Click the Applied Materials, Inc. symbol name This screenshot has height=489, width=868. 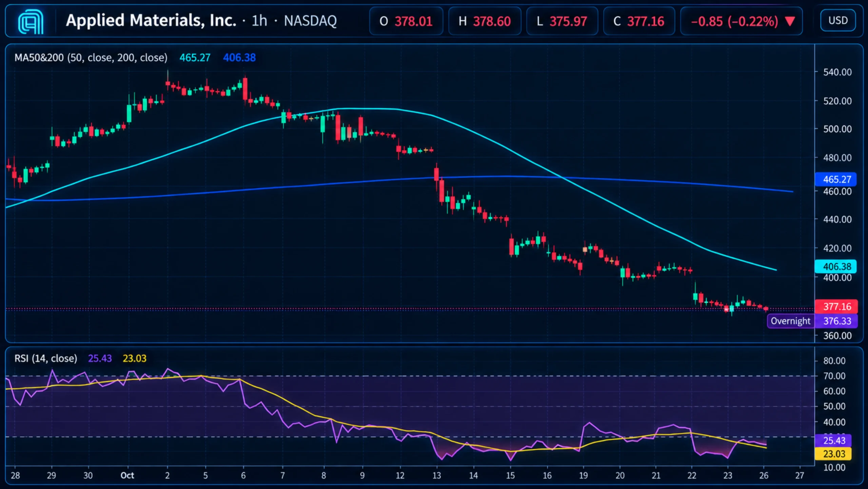[x=151, y=21]
